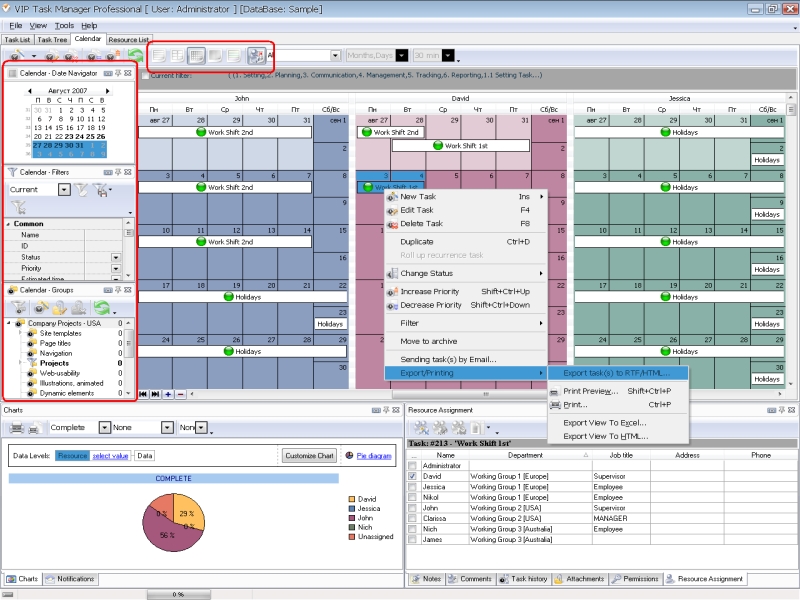The width and height of the screenshot is (800, 600).
Task: Open the Complete dropdown in Charts toolbar
Action: [105, 428]
